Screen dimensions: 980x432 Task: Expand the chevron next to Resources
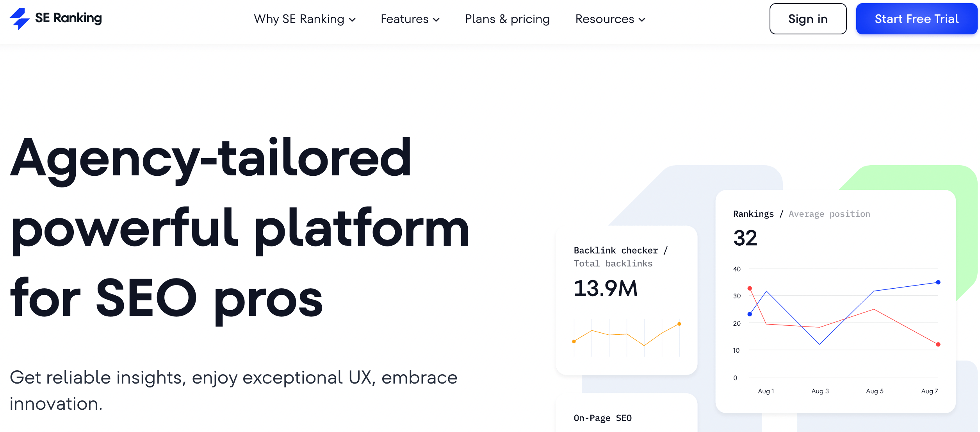click(x=642, y=20)
